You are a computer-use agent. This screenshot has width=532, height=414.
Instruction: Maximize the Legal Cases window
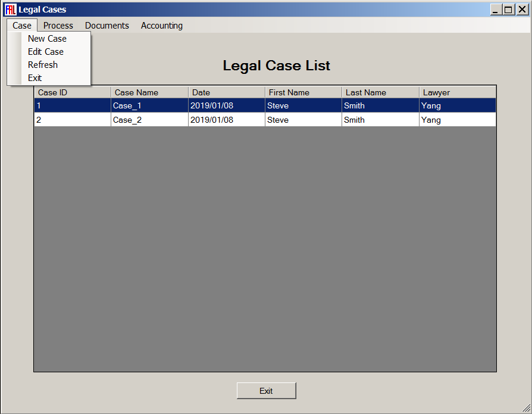click(x=508, y=10)
